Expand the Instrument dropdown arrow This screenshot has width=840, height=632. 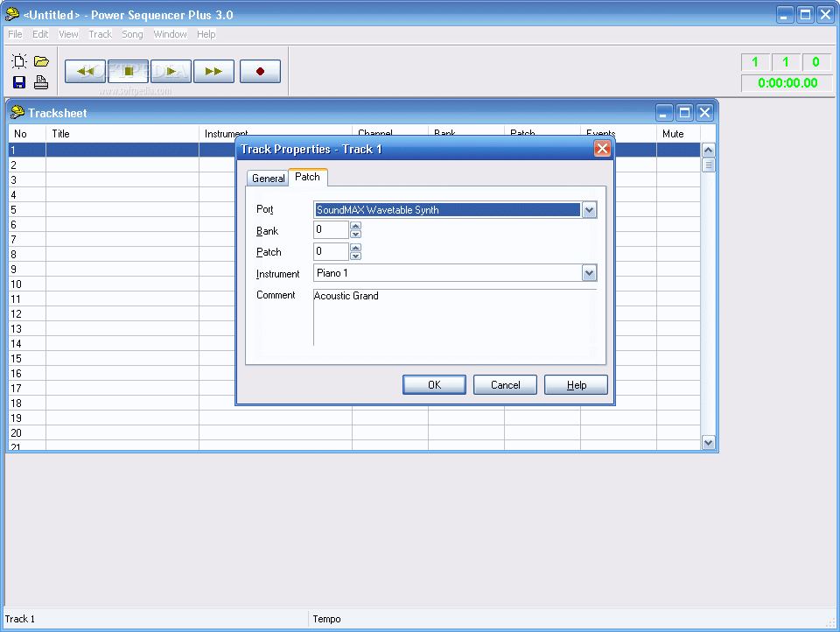point(589,273)
